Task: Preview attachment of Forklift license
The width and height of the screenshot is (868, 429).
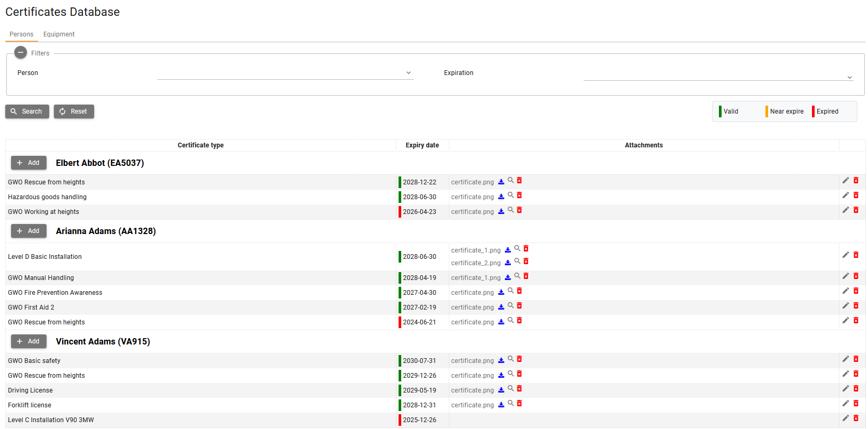Action: tap(511, 403)
